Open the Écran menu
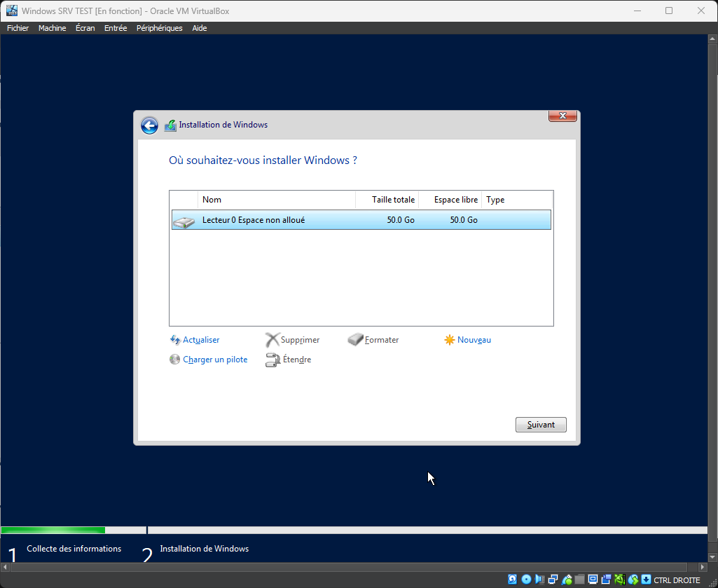The height and width of the screenshot is (588, 718). point(85,28)
